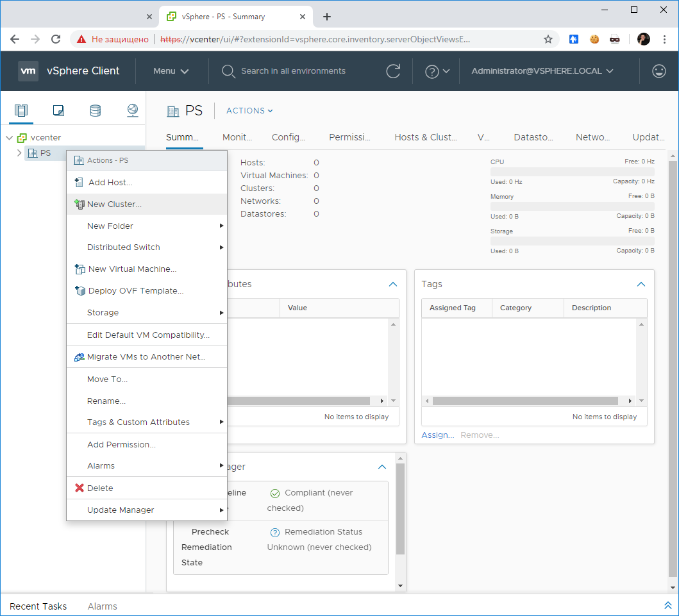The height and width of the screenshot is (616, 679).
Task: Choose Deploy OVF Template... option
Action: pos(147,291)
